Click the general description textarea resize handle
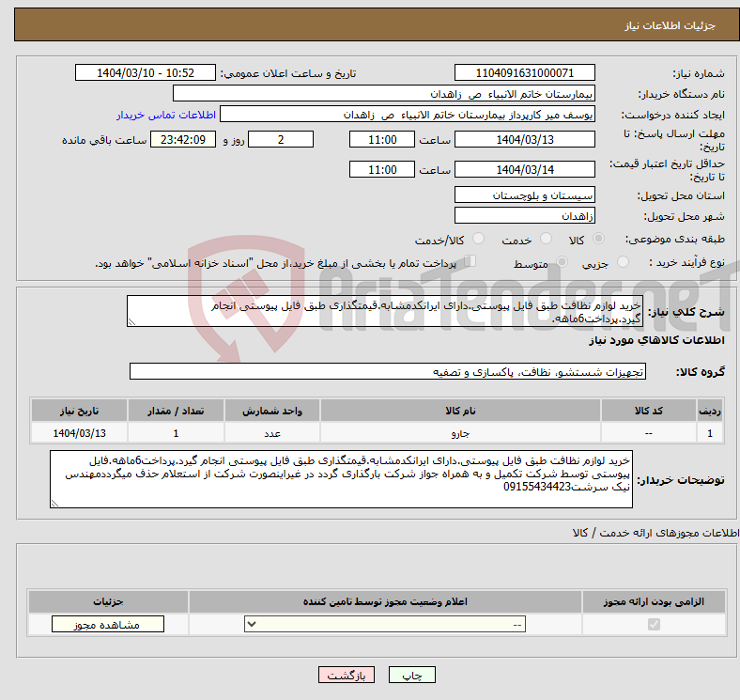 click(131, 322)
